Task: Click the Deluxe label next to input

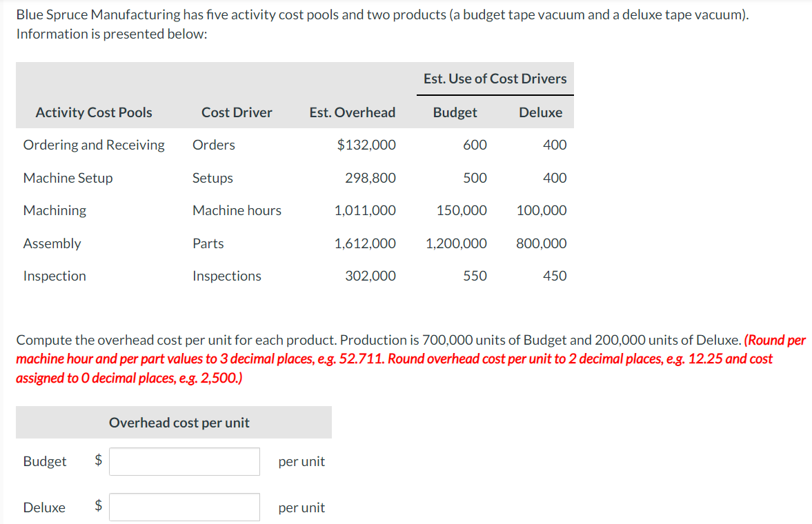Action: pyautogui.click(x=44, y=507)
